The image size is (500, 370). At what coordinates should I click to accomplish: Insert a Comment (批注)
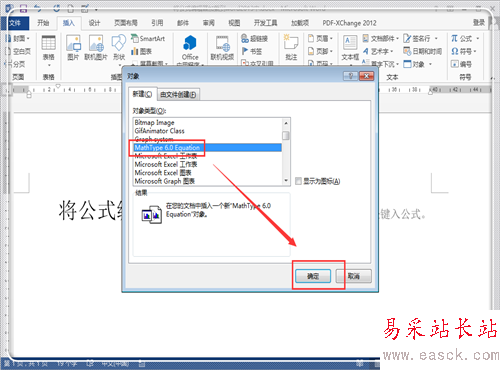point(291,48)
